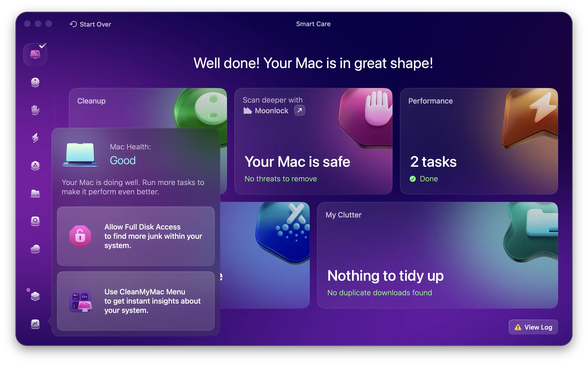Viewport: 588px width, 365px height.
Task: Open the Cleanup module in the sidebar
Action: tap(35, 82)
